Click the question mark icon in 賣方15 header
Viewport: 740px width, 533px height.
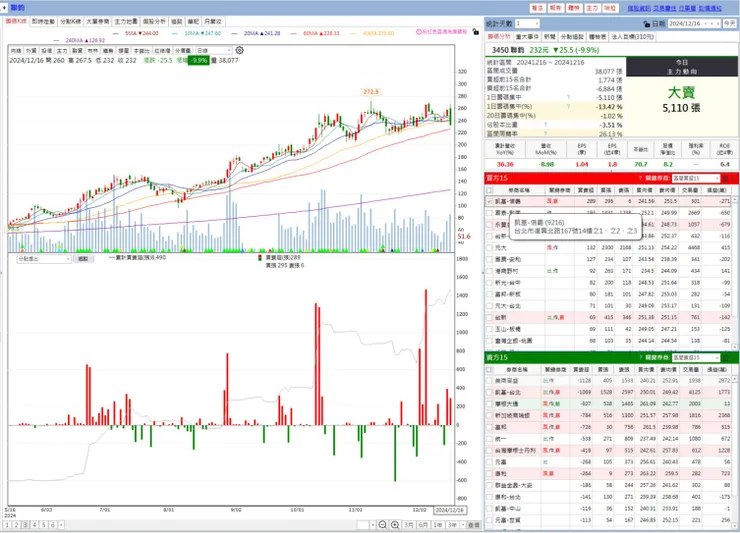point(640,357)
